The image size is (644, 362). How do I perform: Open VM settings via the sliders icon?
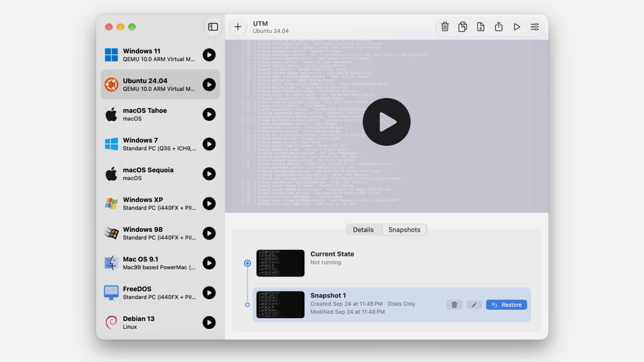tap(535, 27)
